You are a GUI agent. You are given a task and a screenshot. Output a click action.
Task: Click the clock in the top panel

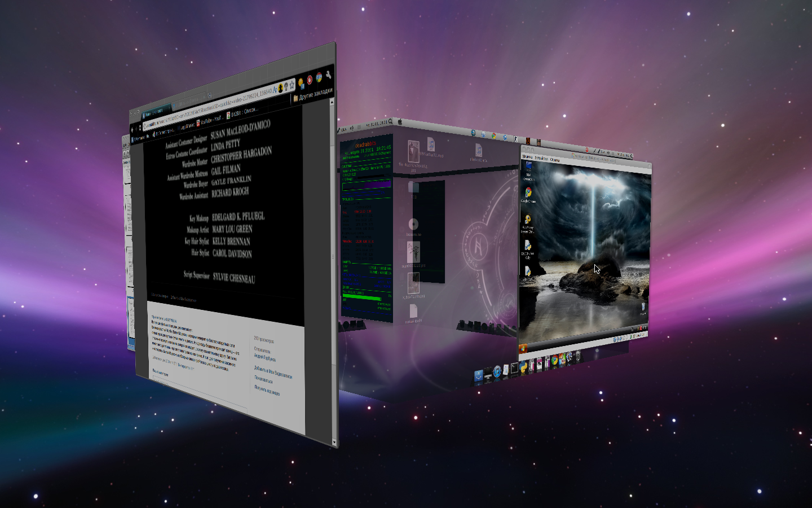[378, 122]
